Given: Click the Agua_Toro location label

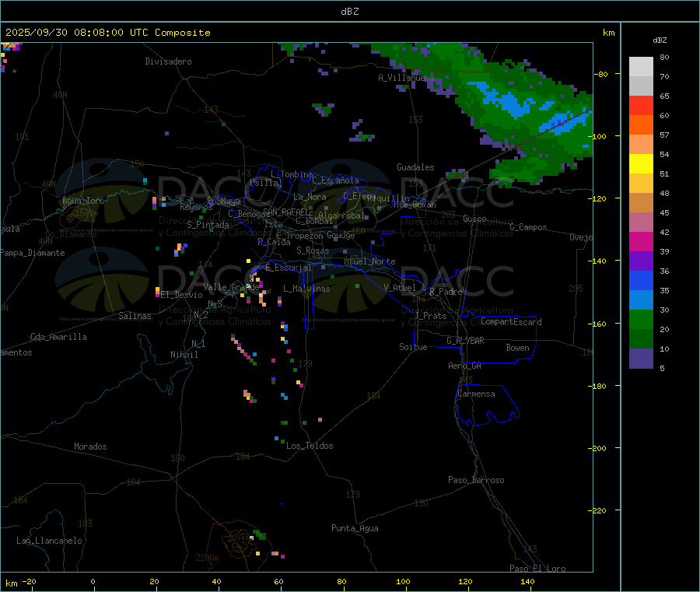Looking at the screenshot, I should (x=83, y=201).
